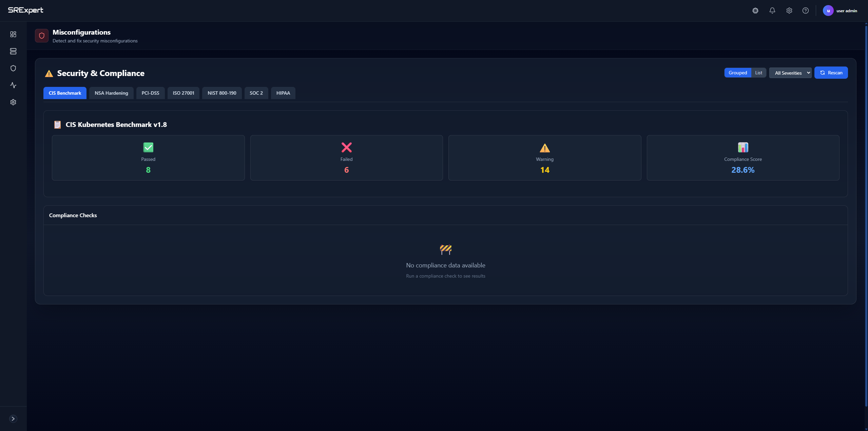Click the Compliance Score 28.6% card
Viewport: 868px width, 431px height.
(742, 157)
